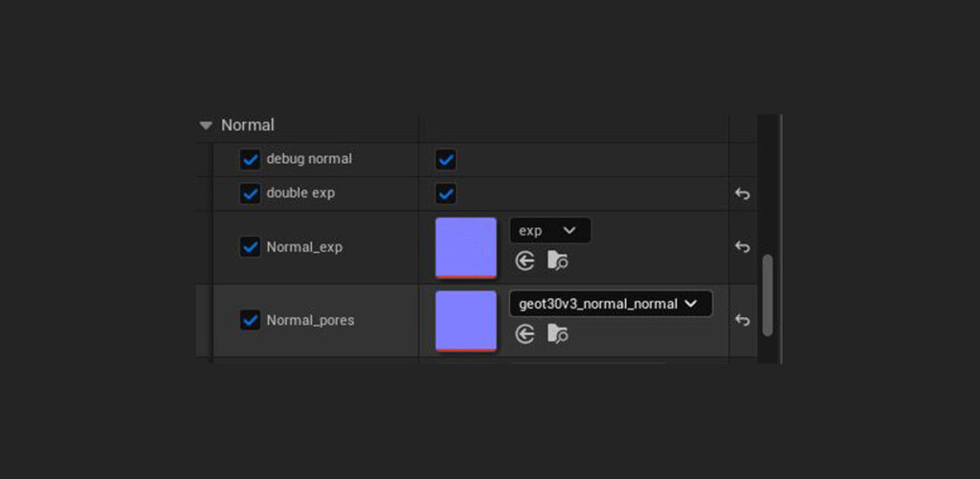Select the Normal_pores label text
The height and width of the screenshot is (479, 980).
pos(311,320)
